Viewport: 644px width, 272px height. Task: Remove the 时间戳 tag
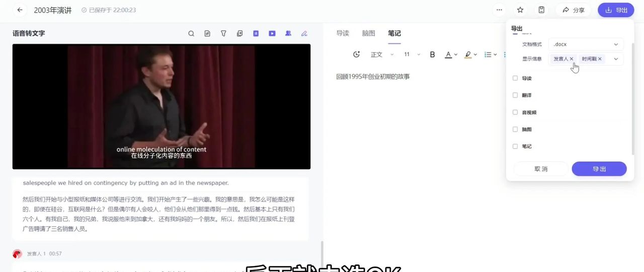(600, 59)
